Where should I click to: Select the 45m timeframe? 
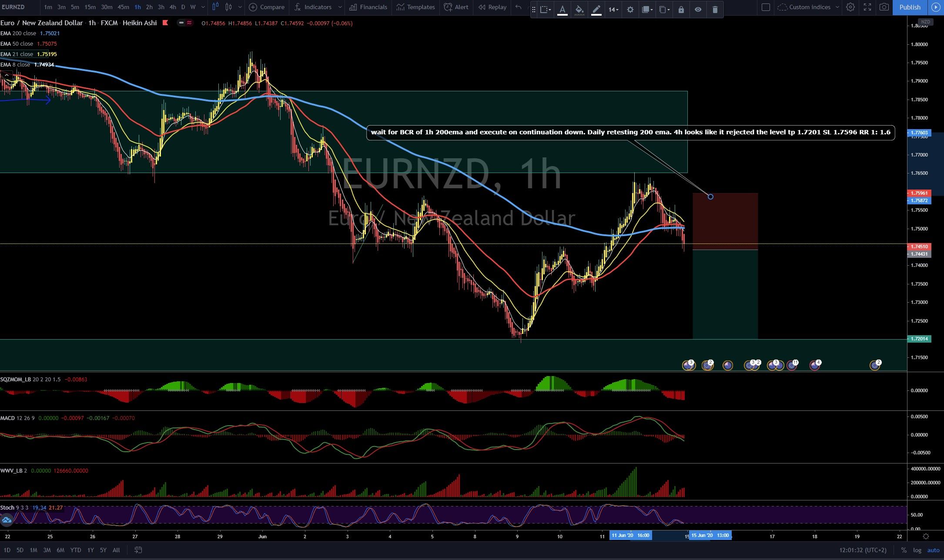coord(123,7)
